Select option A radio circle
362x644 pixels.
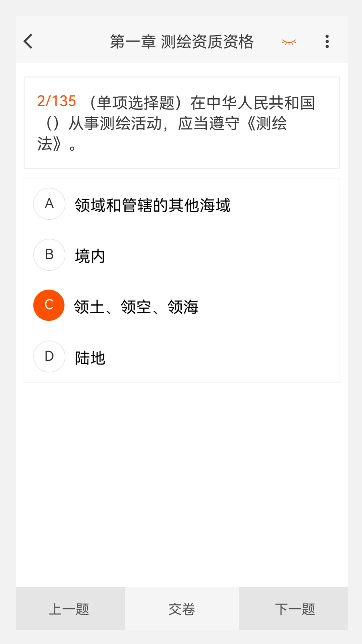click(x=49, y=204)
